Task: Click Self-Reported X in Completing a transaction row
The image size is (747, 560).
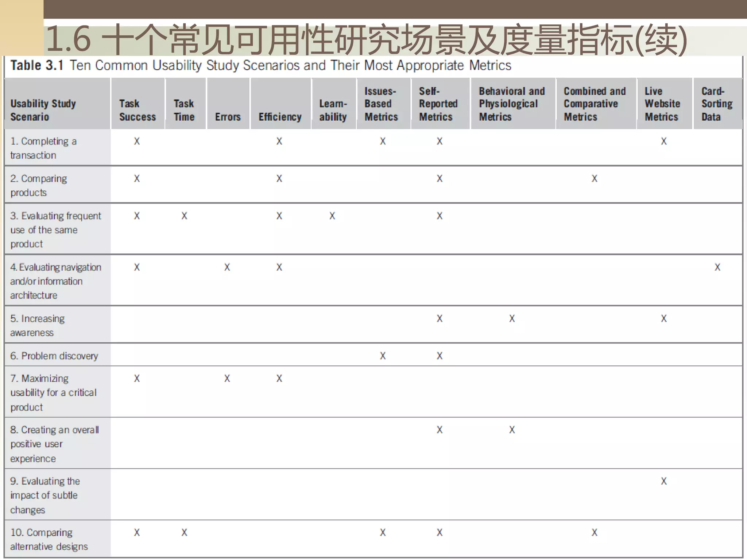Action: point(440,141)
